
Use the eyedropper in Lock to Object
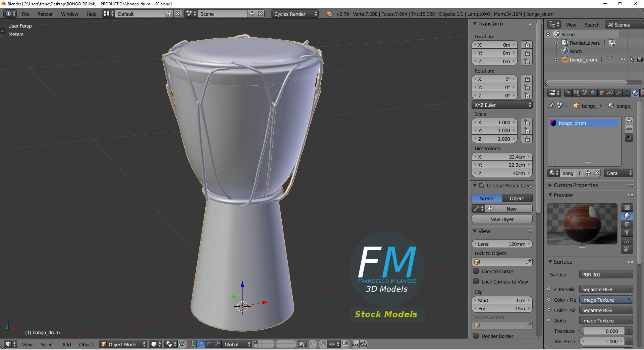[529, 262]
